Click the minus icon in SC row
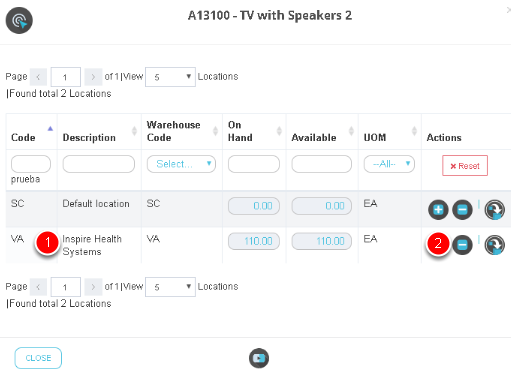 462,210
